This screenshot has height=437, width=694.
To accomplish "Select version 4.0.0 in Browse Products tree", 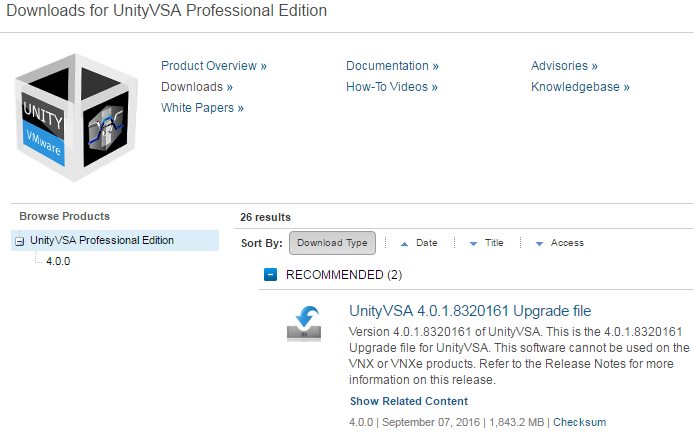I will tap(58, 261).
